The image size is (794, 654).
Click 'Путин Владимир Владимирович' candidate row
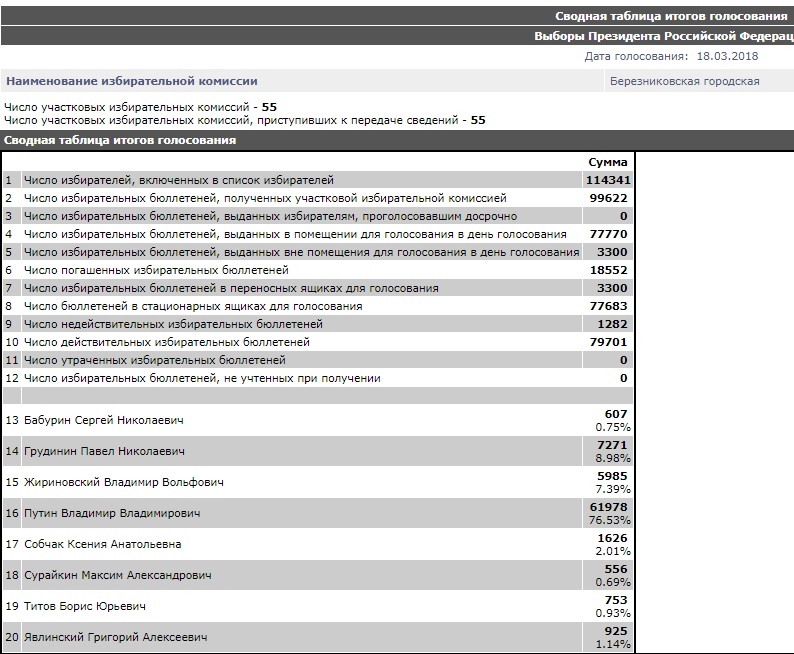coord(112,513)
